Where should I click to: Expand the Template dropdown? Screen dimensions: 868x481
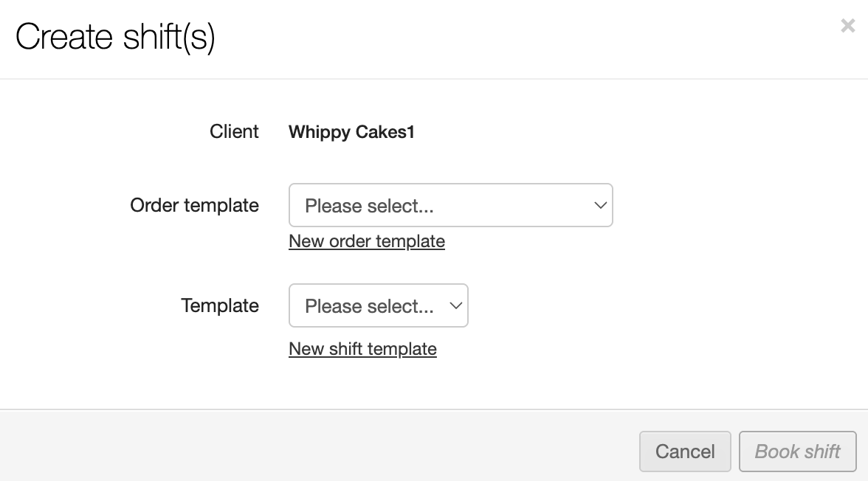(378, 305)
